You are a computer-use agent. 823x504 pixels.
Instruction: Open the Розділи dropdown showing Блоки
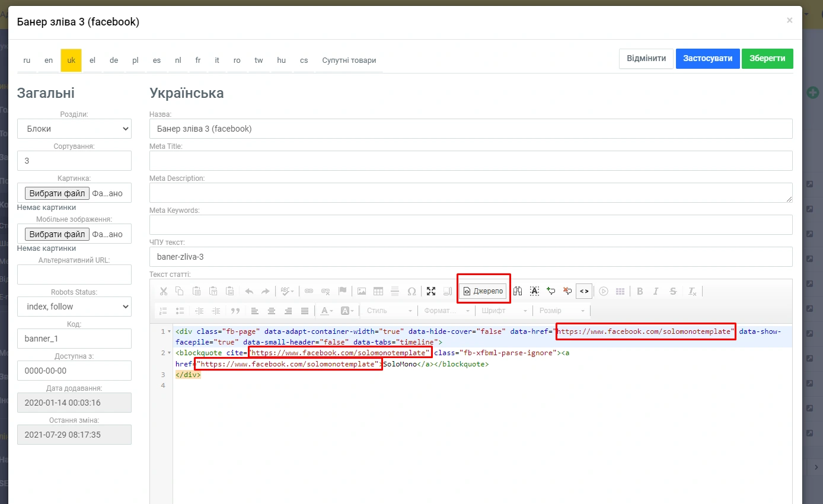[74, 129]
